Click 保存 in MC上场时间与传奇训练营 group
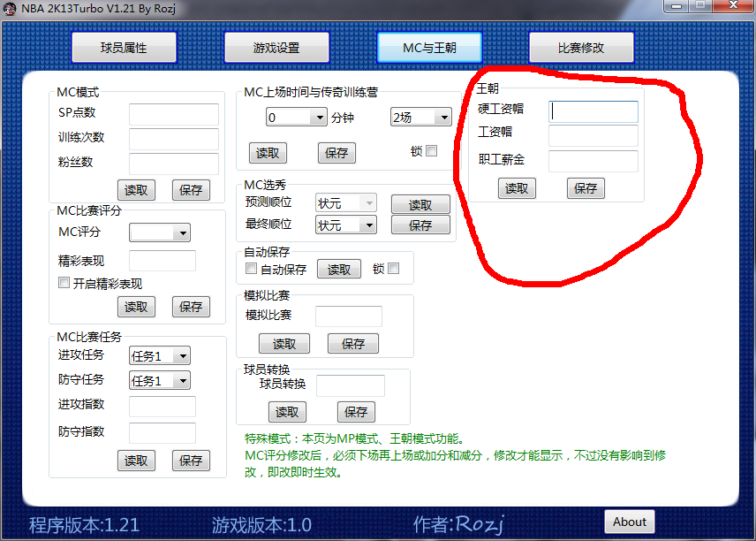Image resolution: width=756 pixels, height=541 pixels. (x=336, y=153)
